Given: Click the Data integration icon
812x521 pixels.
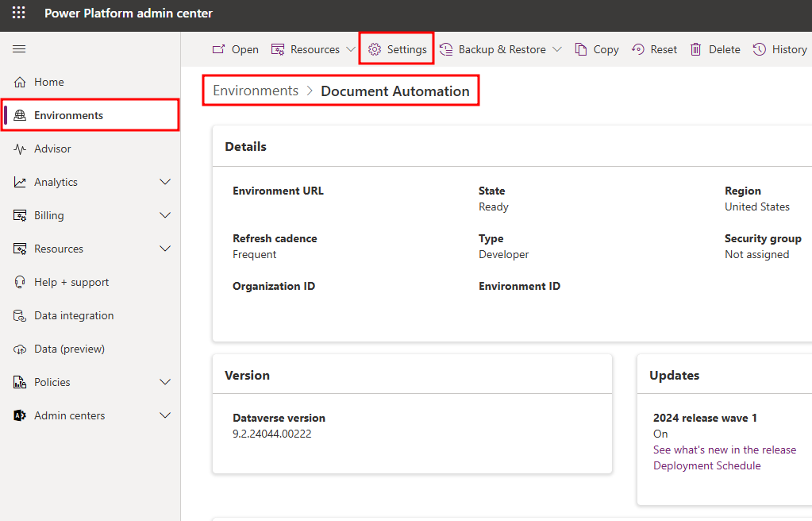Looking at the screenshot, I should pyautogui.click(x=20, y=315).
